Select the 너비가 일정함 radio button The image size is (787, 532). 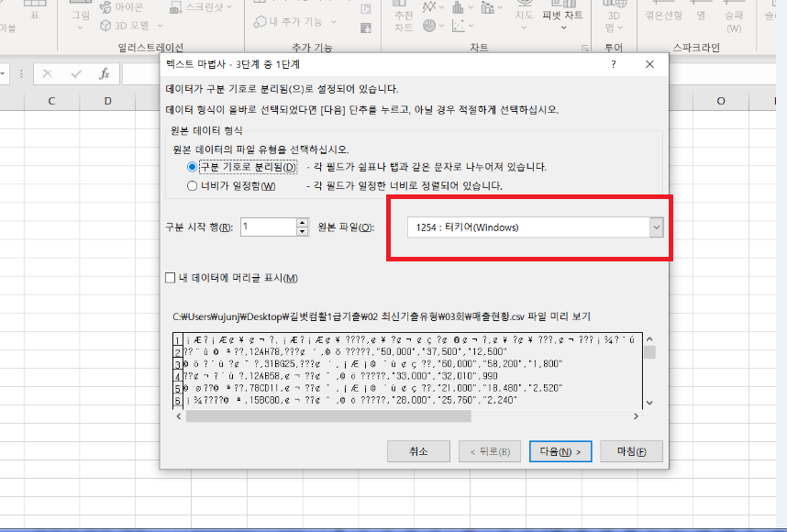[192, 186]
